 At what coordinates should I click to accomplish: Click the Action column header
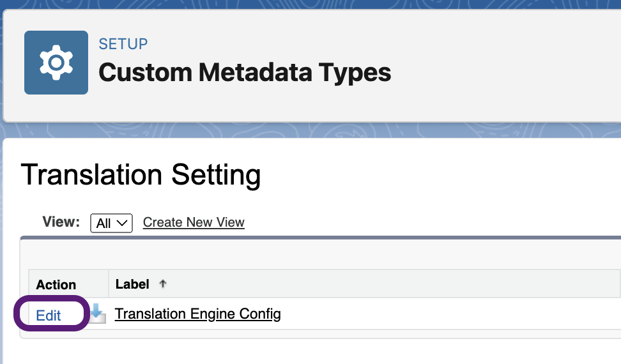[x=56, y=285]
